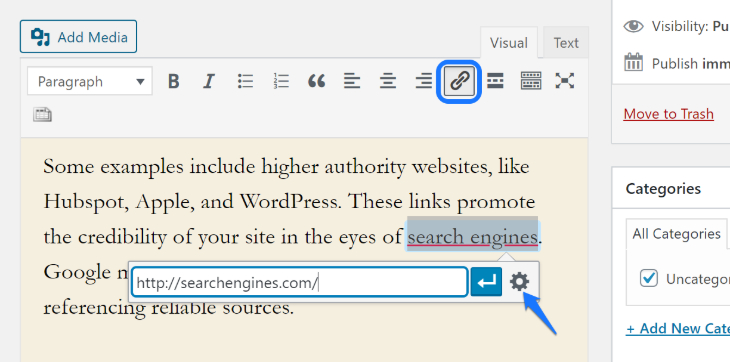Select the All Categories tab
This screenshot has height=362, width=730.
click(x=676, y=234)
